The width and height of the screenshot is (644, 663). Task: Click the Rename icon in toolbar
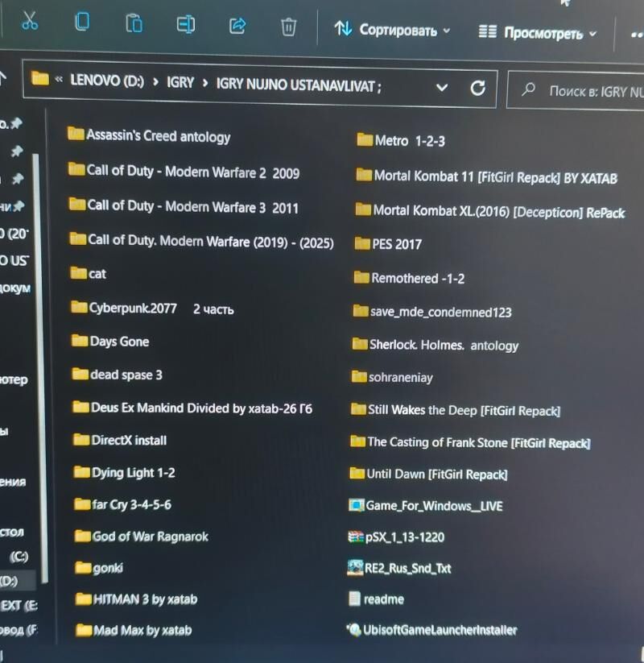coord(185,24)
